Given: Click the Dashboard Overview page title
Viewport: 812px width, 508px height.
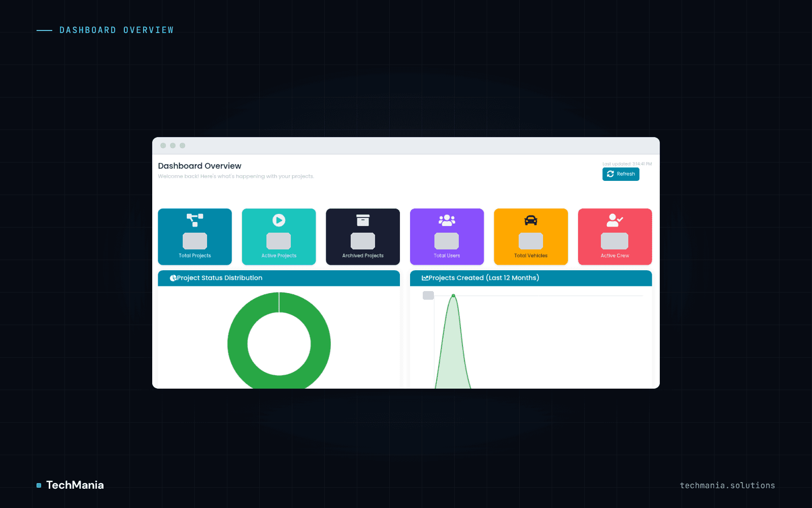Looking at the screenshot, I should [x=199, y=166].
